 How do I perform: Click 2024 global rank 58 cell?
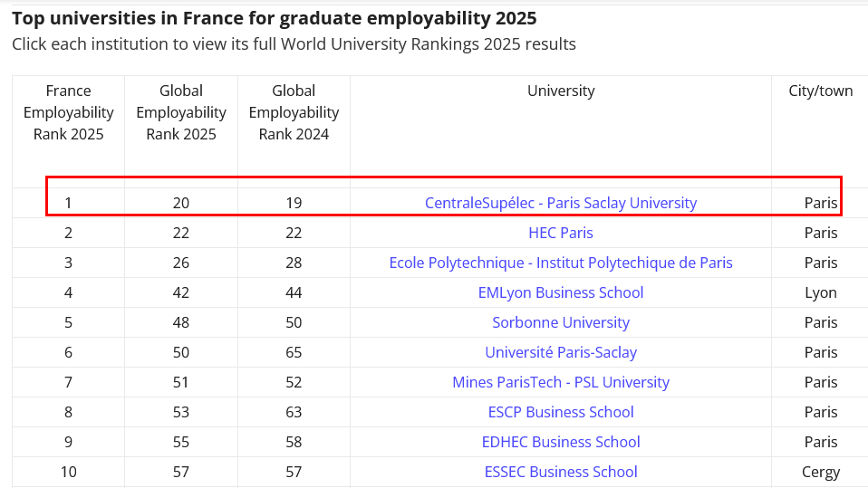(x=294, y=442)
